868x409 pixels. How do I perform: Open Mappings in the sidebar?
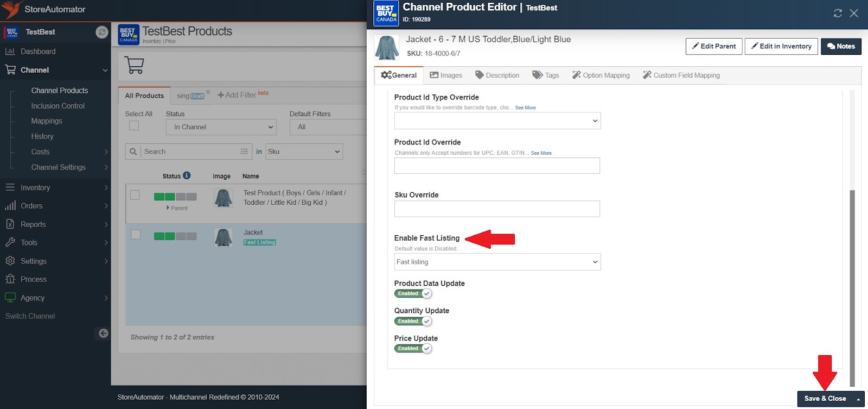[47, 121]
